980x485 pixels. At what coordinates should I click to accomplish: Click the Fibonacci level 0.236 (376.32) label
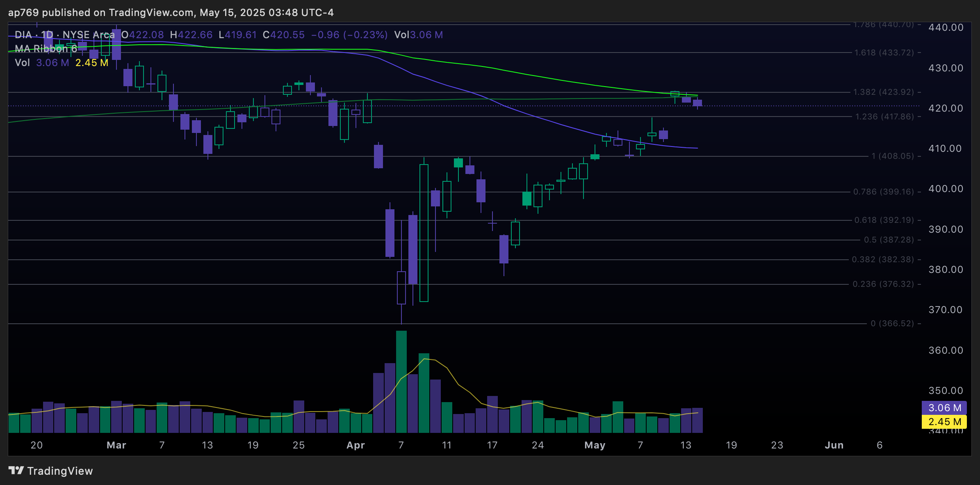[x=884, y=284]
